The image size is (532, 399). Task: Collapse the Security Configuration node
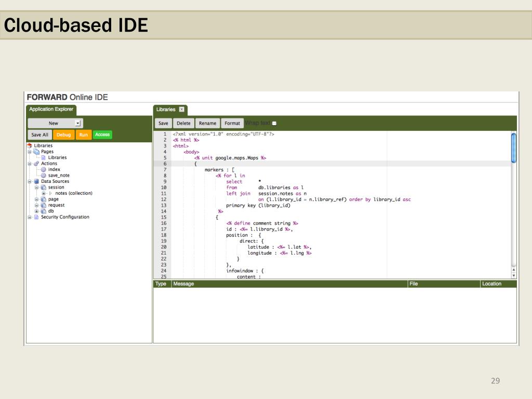point(30,217)
